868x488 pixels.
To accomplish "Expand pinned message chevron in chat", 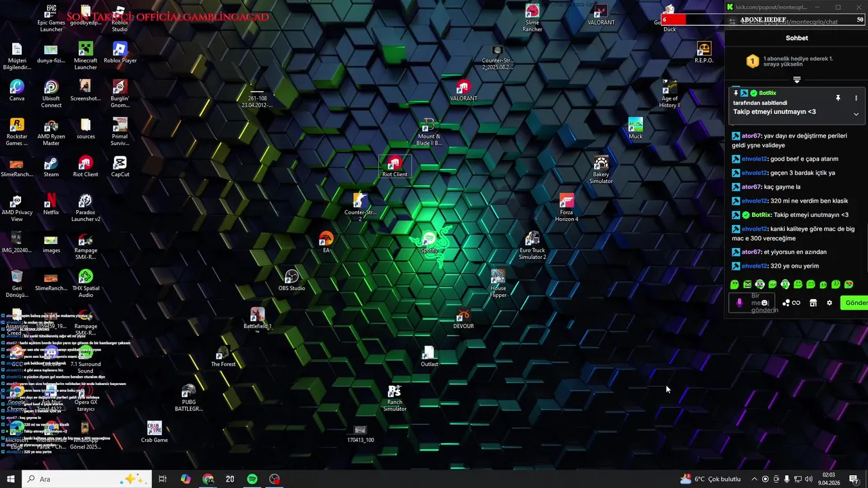I will coord(856,114).
